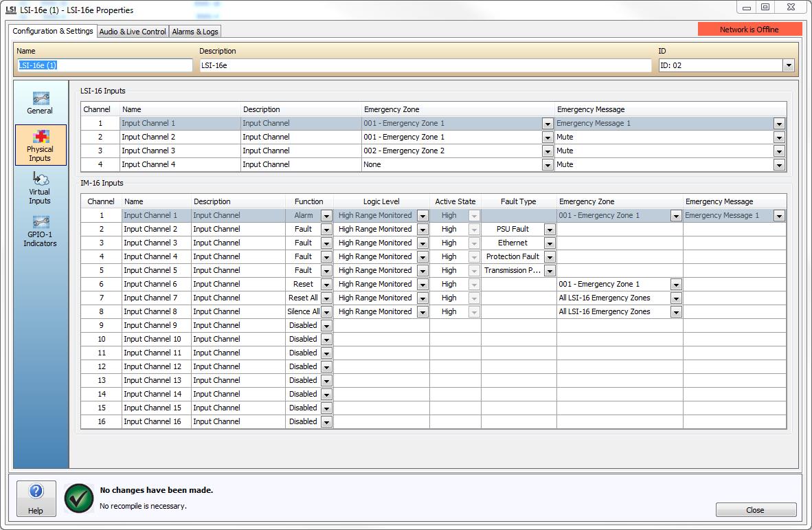The height and width of the screenshot is (530, 812).
Task: Open Function dropdown for disabled channel 16
Action: coord(326,422)
